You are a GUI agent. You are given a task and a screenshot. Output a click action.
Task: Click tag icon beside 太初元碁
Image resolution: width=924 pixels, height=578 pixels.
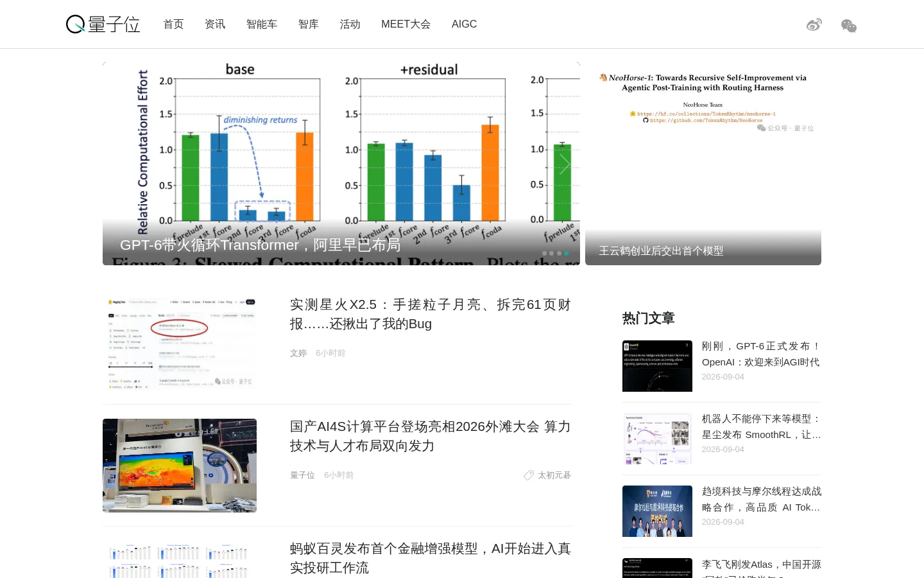tap(529, 475)
